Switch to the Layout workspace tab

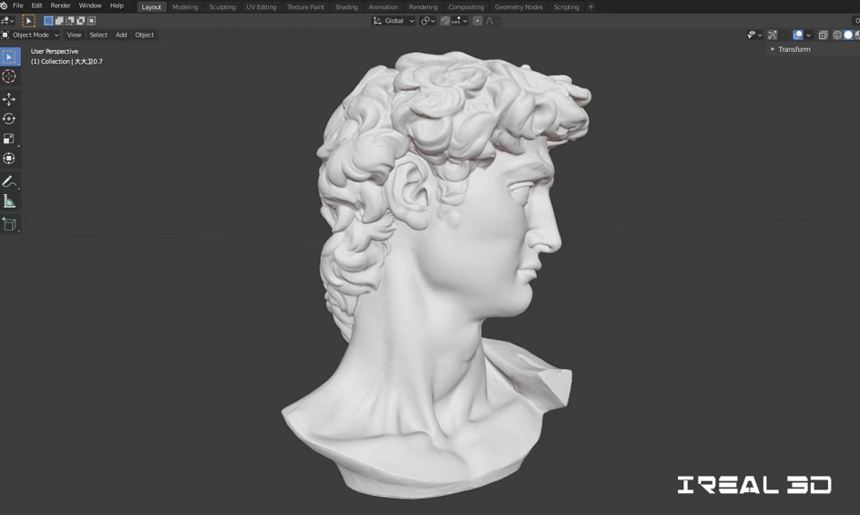(x=151, y=7)
